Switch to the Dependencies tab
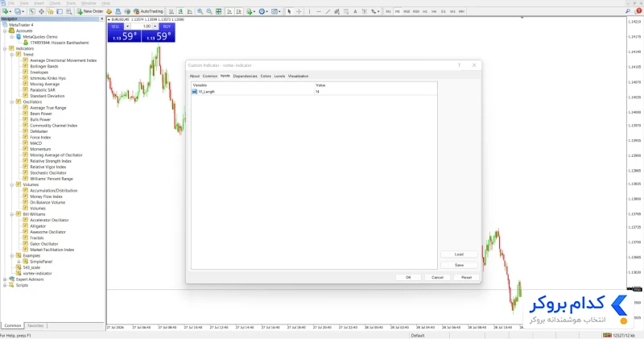This screenshot has height=339, width=644. point(245,76)
